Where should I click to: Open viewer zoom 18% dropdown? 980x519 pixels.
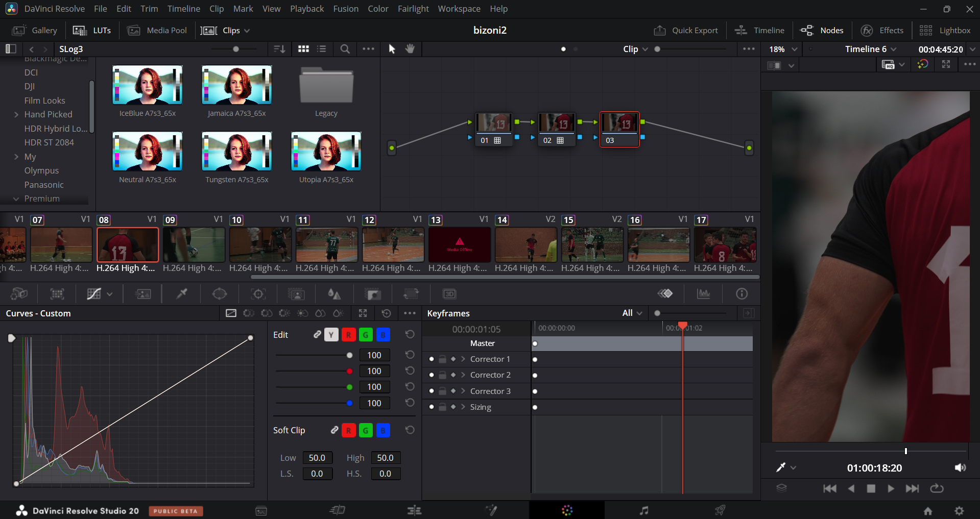783,49
